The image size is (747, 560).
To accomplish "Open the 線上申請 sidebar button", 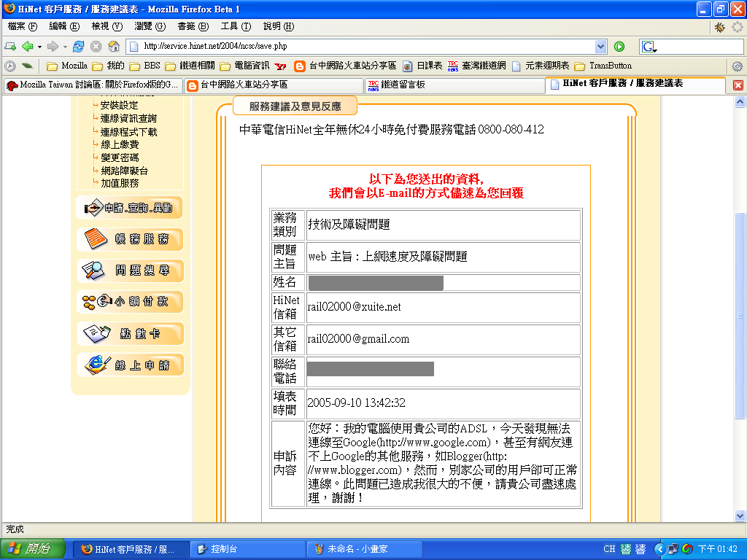I will (x=130, y=365).
